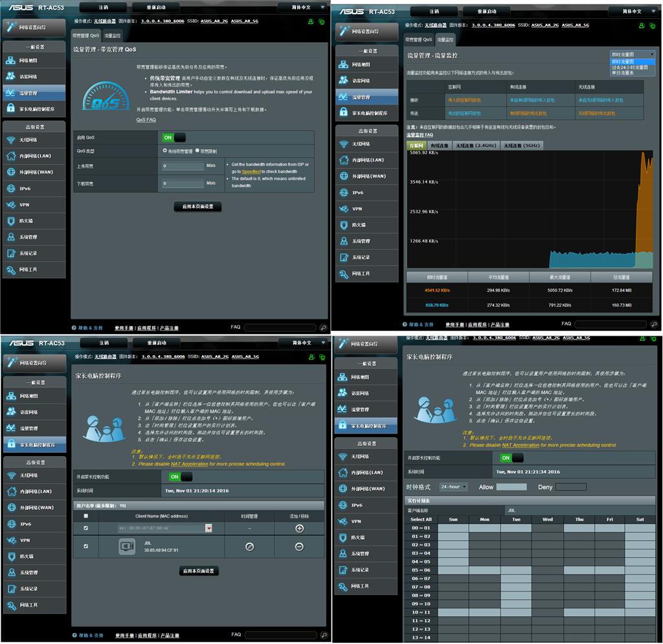Click 访客网络 icon in the QoS page sidebar

point(10,76)
